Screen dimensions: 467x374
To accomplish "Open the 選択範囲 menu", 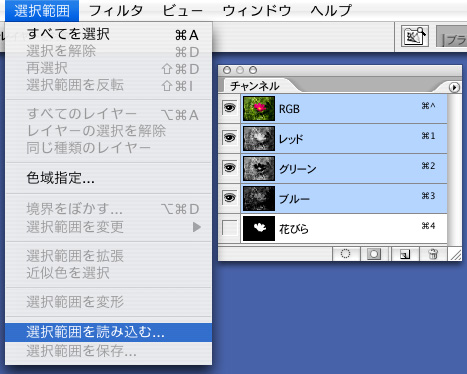I will pos(42,11).
